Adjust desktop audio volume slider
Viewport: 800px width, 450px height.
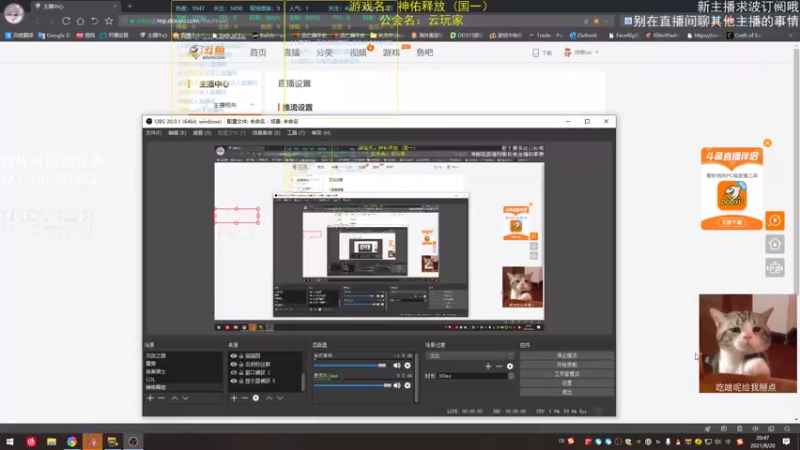pyautogui.click(x=351, y=365)
